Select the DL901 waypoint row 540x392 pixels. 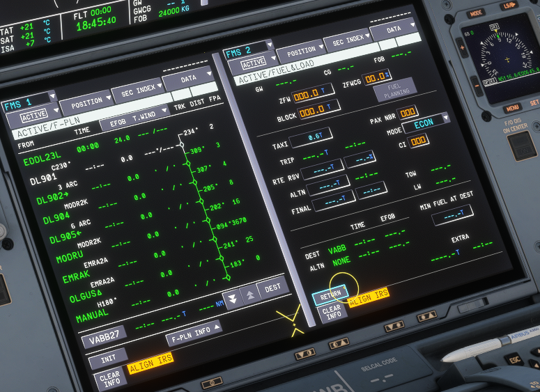[x=43, y=180]
